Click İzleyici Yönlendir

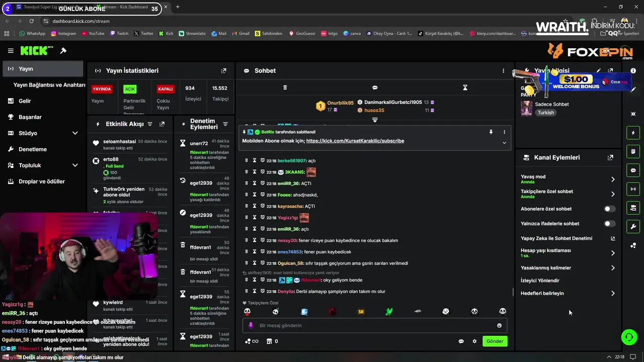[540, 281]
